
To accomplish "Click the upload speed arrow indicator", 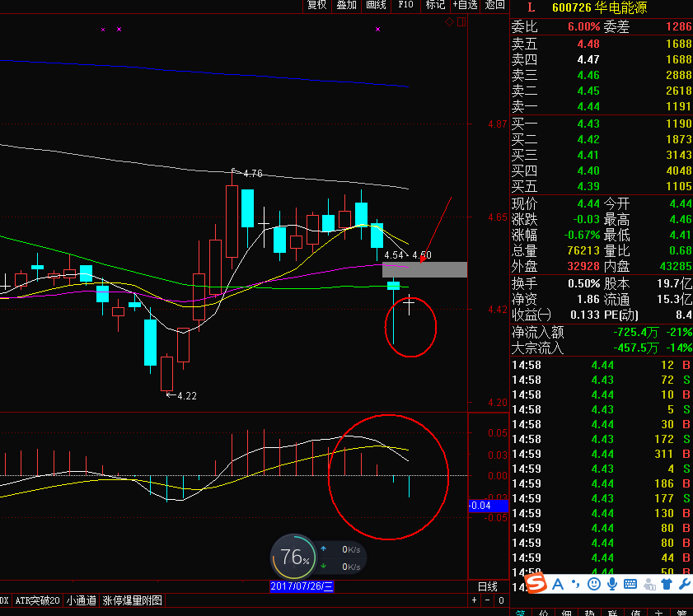I will (324, 548).
